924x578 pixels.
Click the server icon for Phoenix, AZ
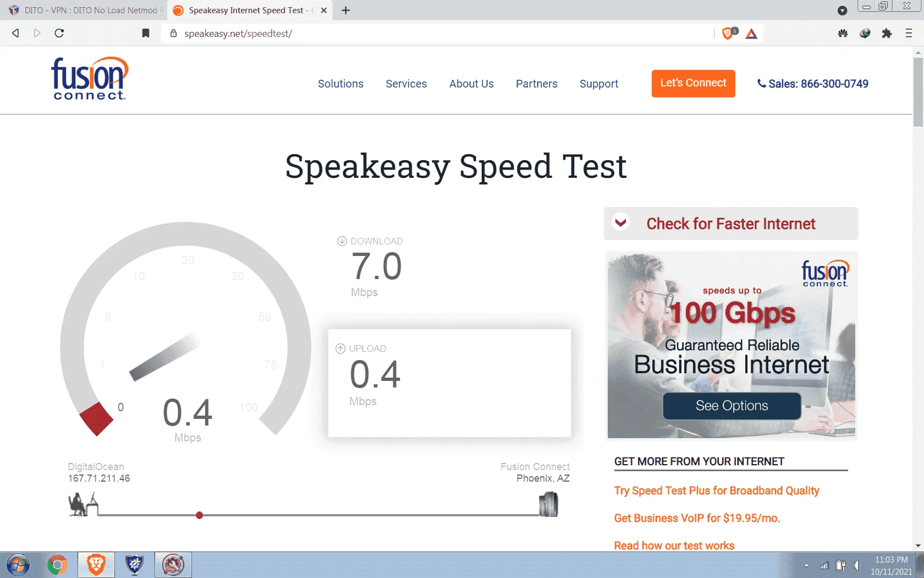tap(548, 504)
